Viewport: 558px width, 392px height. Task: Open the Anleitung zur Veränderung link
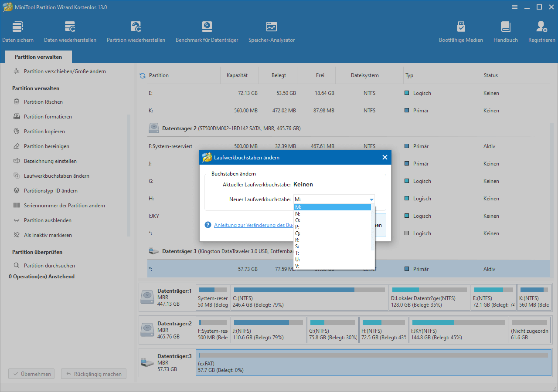tap(253, 225)
